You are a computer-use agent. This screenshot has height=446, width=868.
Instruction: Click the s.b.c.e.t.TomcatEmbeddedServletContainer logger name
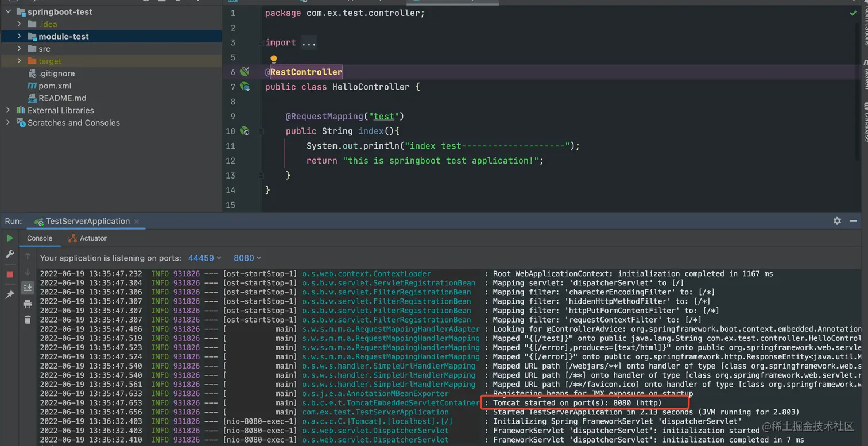[391, 403]
